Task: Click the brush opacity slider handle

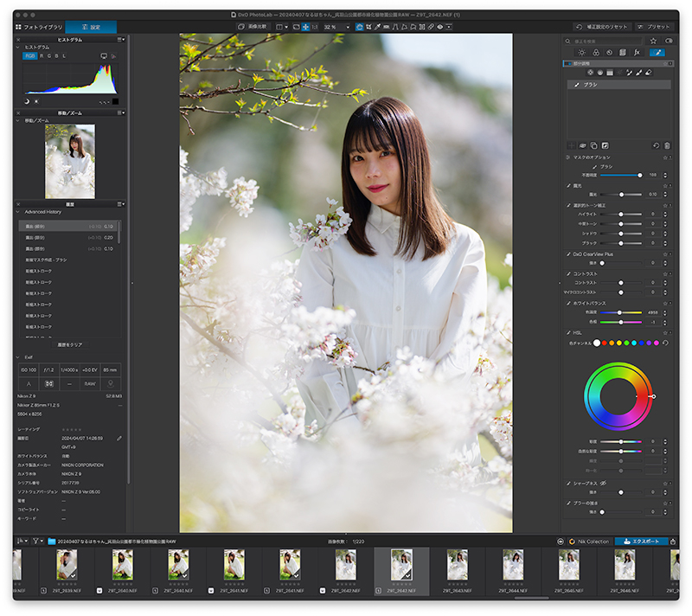Action: pos(639,175)
